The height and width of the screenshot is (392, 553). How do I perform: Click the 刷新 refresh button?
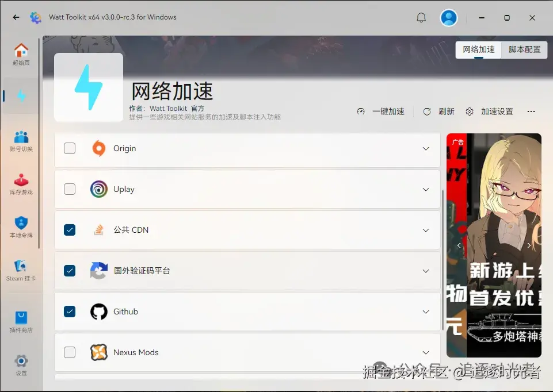point(440,112)
